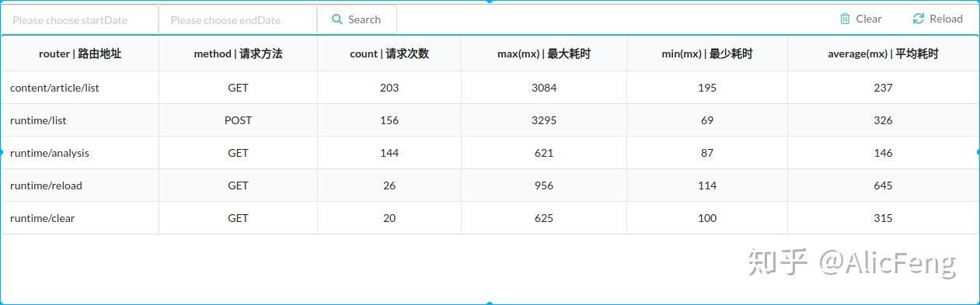Click max value 621
This screenshot has width=980, height=305.
tap(544, 153)
